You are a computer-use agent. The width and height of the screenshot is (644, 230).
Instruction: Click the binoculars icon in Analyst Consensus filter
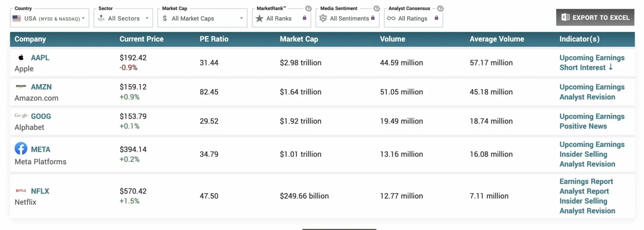[x=392, y=19]
